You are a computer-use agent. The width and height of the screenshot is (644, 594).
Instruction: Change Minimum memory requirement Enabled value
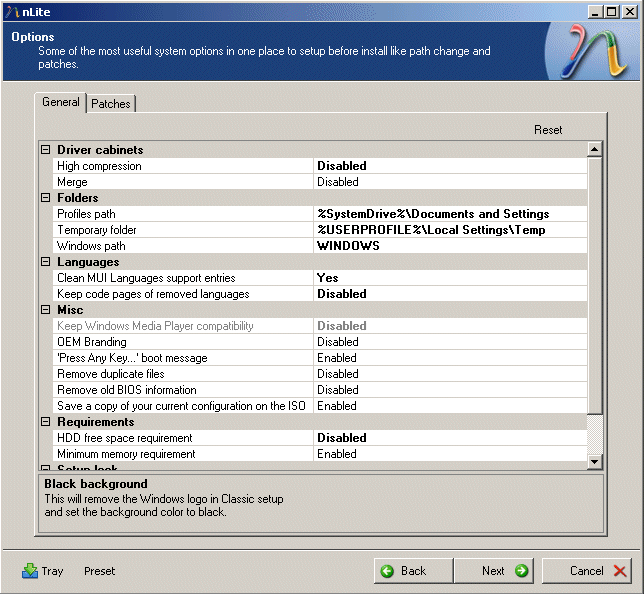click(x=450, y=454)
